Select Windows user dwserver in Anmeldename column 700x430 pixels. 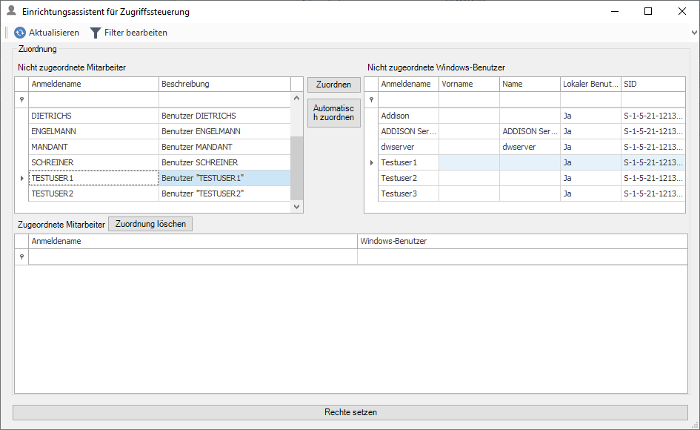click(408, 147)
